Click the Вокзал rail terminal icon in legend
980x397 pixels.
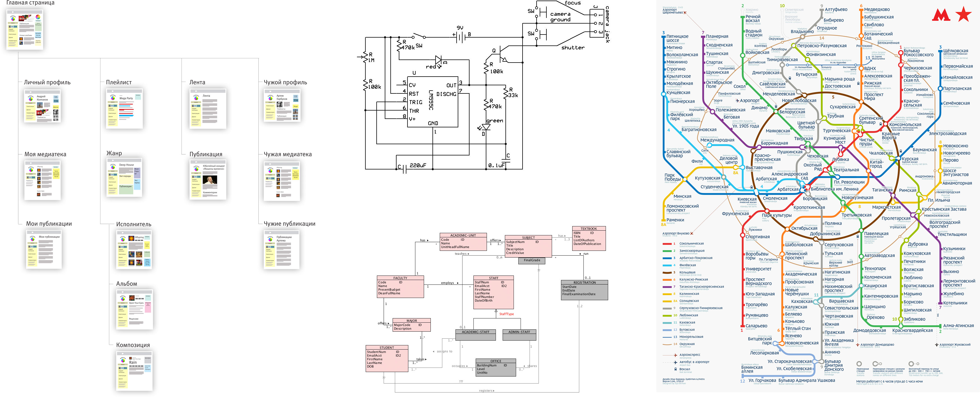click(x=675, y=369)
